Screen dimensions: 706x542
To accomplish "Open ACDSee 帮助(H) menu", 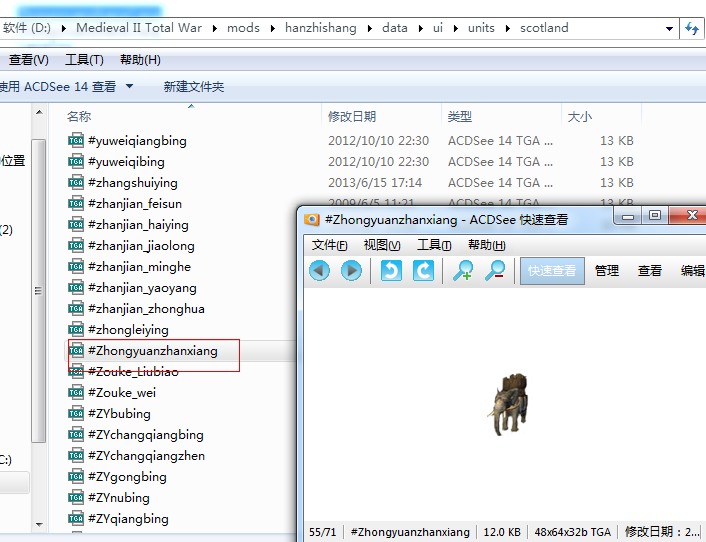I will [x=487, y=245].
